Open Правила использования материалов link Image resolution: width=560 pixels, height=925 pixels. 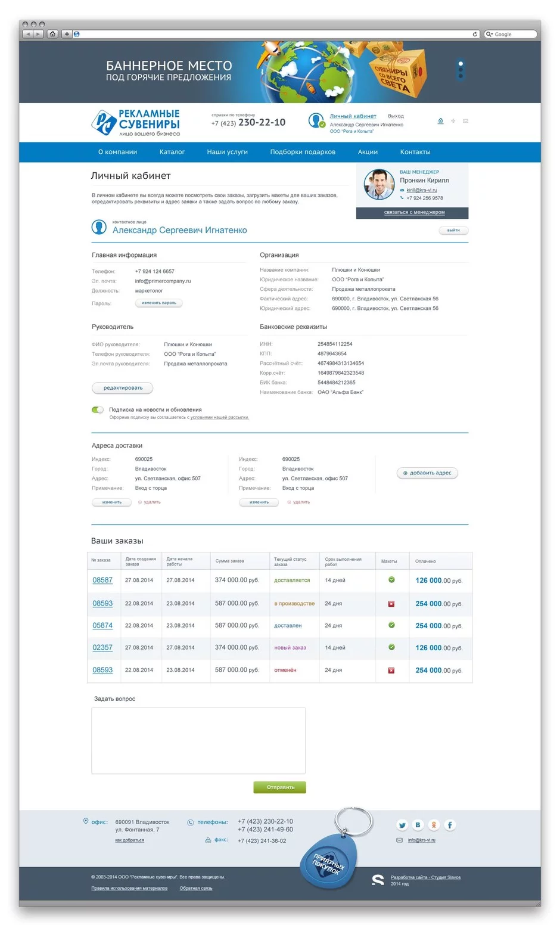(x=129, y=889)
